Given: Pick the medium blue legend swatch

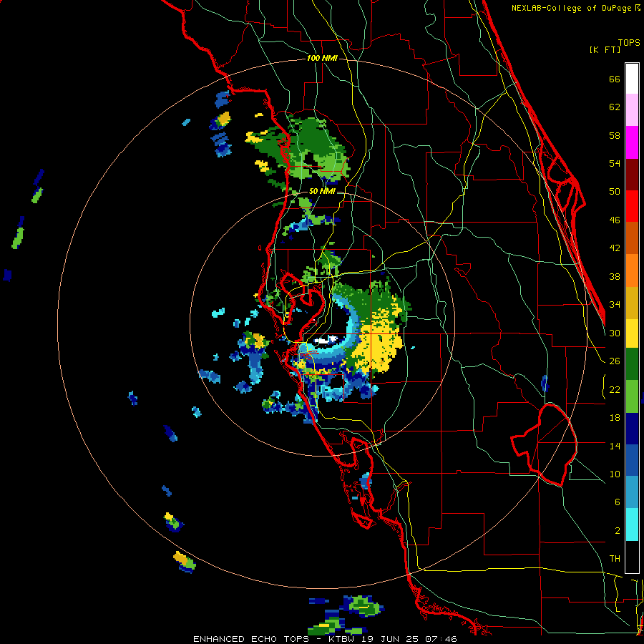Looking at the screenshot, I should coord(632,460).
